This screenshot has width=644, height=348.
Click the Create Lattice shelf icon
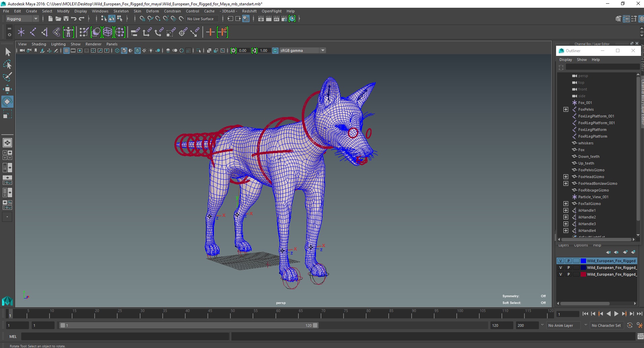pos(107,32)
